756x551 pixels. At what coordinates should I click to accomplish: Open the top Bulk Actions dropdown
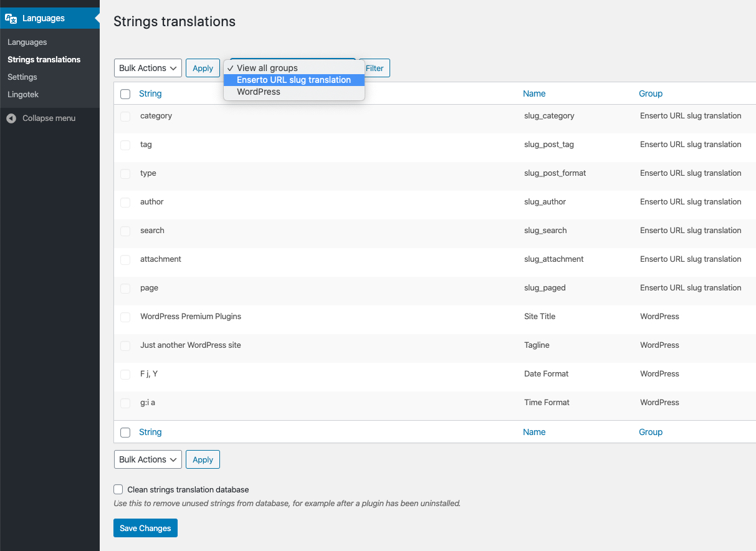click(x=148, y=68)
